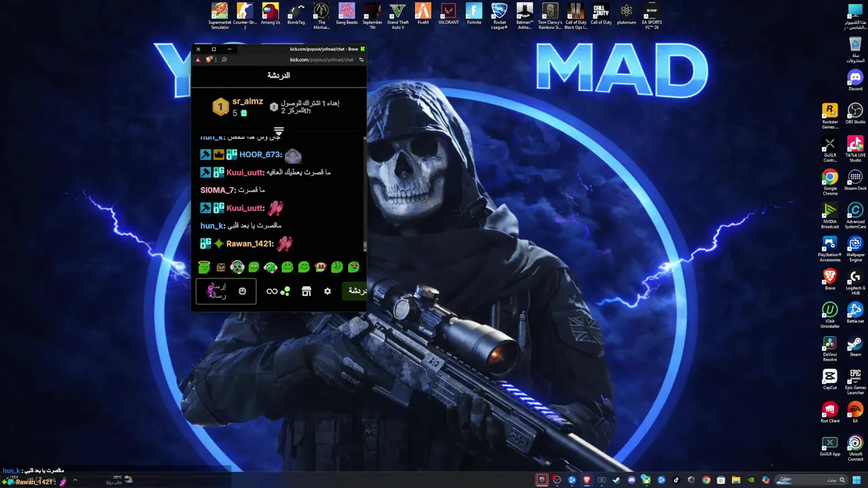Image resolution: width=868 pixels, height=488 pixels.
Task: Click username HOOR_673 in chat
Action: click(x=260, y=155)
